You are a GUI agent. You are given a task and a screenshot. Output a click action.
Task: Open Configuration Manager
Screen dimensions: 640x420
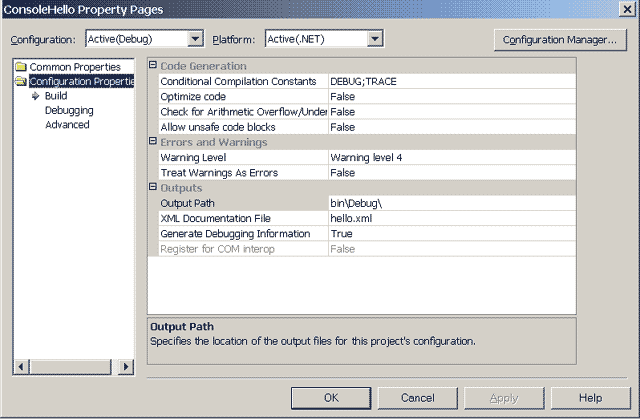coord(560,40)
